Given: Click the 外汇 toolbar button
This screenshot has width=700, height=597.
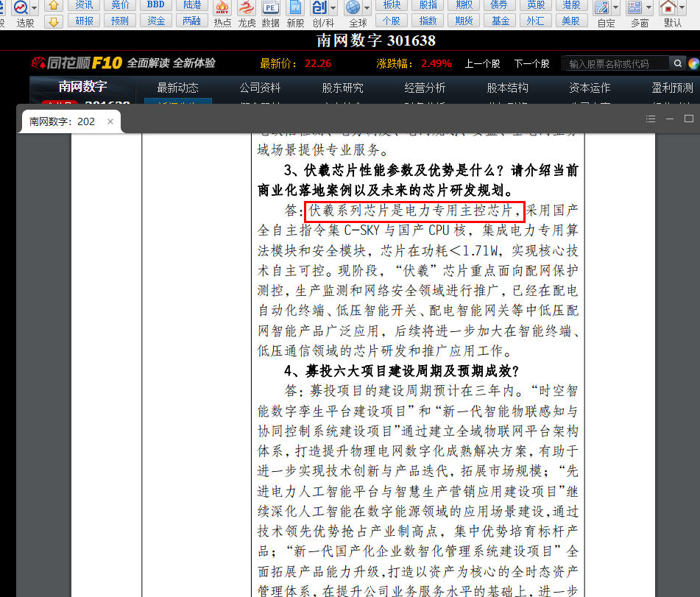Looking at the screenshot, I should (536, 21).
